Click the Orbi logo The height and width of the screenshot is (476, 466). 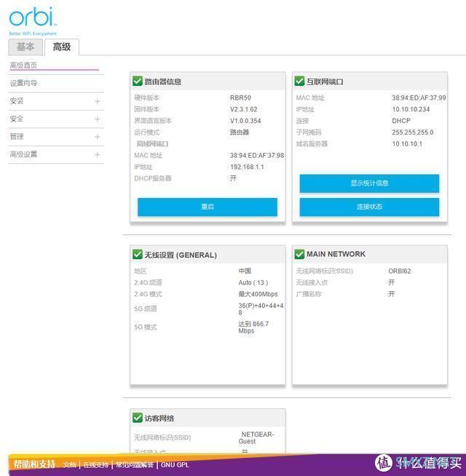pos(33,20)
